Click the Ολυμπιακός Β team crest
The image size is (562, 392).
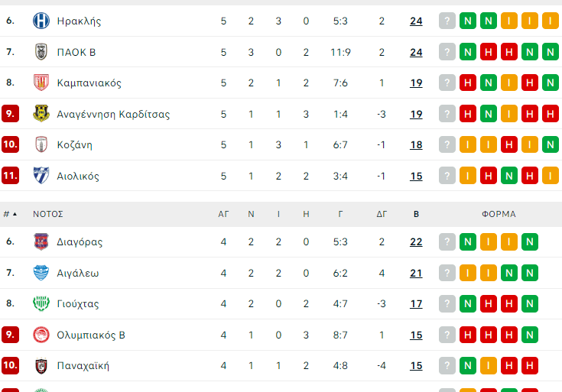(41, 335)
